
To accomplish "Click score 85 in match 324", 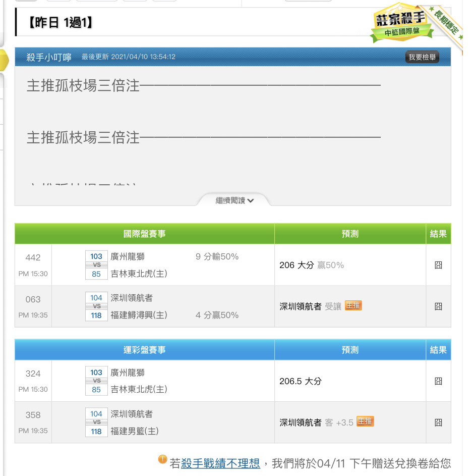I will (96, 390).
